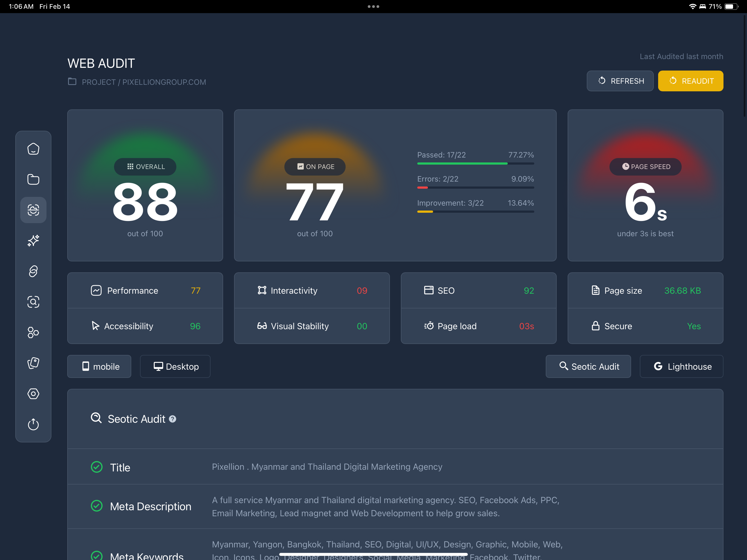
Task: Click the Interactivity value 09
Action: 362,290
